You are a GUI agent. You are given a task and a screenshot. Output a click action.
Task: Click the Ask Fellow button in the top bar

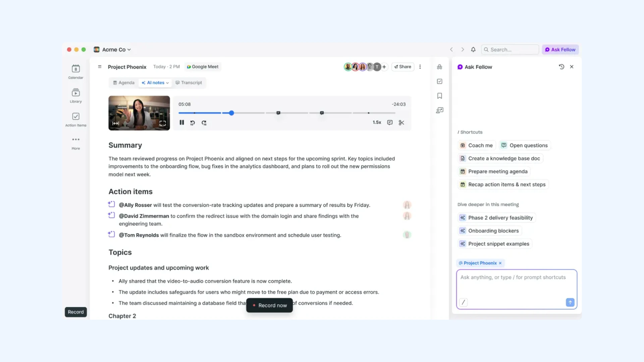560,49
